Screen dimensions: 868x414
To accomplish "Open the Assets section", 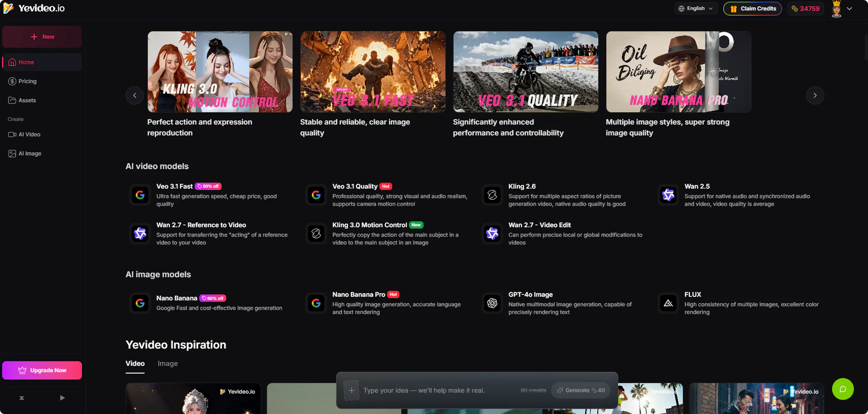I will click(x=42, y=100).
